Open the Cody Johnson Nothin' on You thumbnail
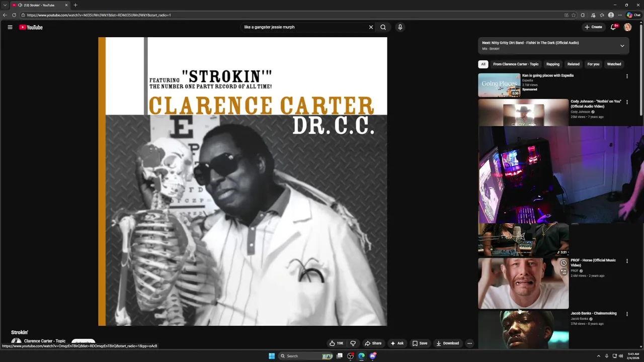 [x=523, y=113]
